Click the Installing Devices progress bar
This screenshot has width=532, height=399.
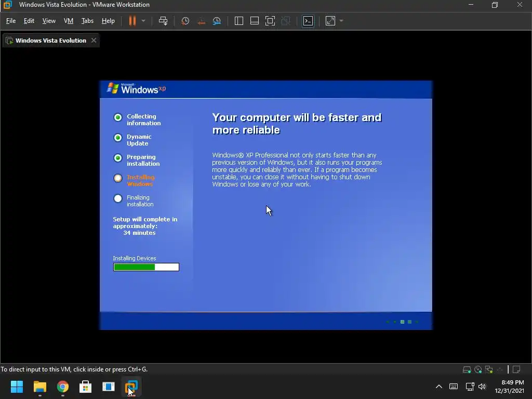(146, 267)
